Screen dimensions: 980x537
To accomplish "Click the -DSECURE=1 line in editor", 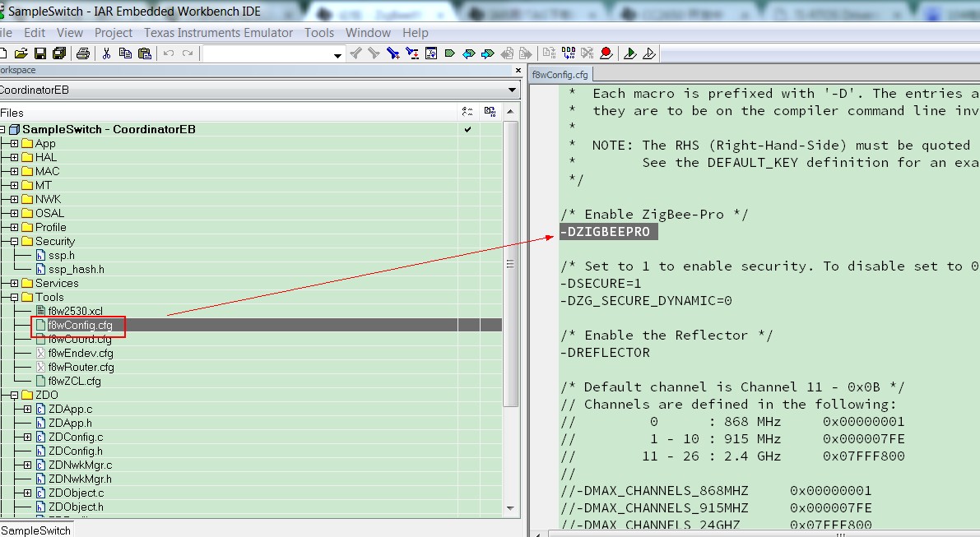I will 601,284.
